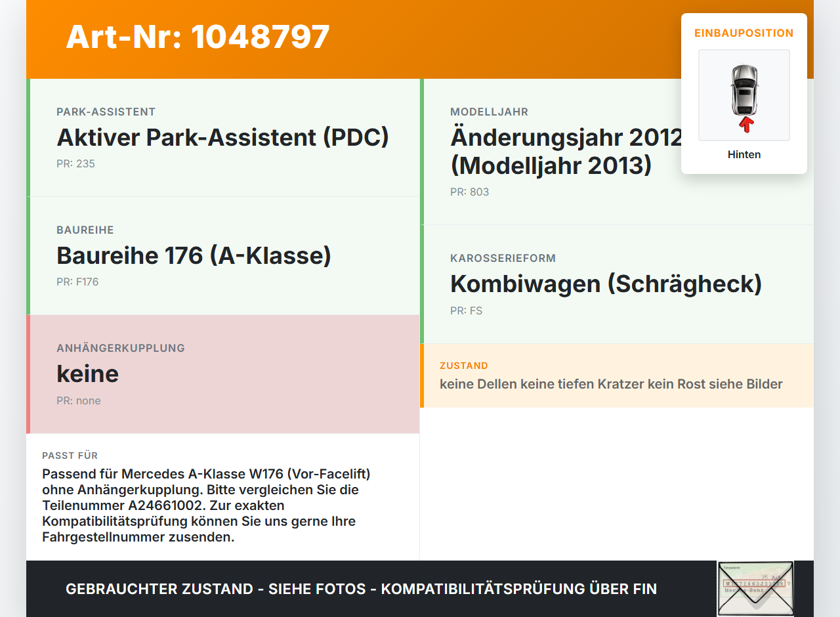
Task: Select Aktiver Park-Assistent (PDC) text
Action: click(x=223, y=137)
